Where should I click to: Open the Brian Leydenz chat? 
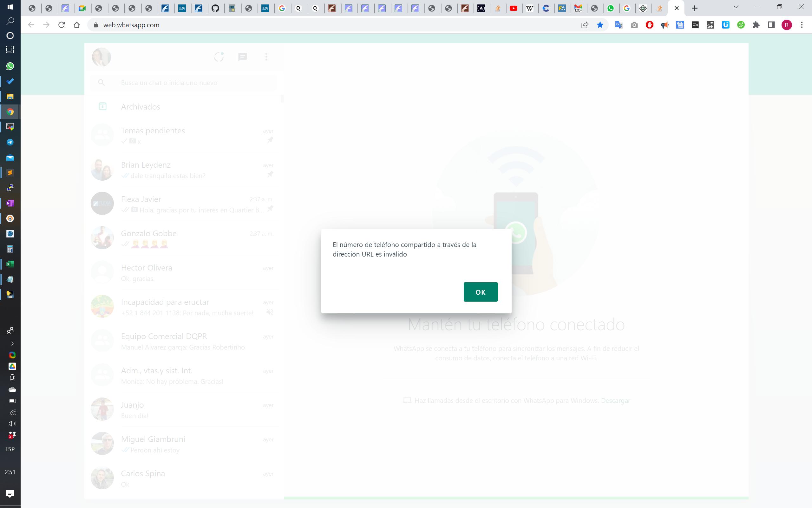[x=183, y=170]
